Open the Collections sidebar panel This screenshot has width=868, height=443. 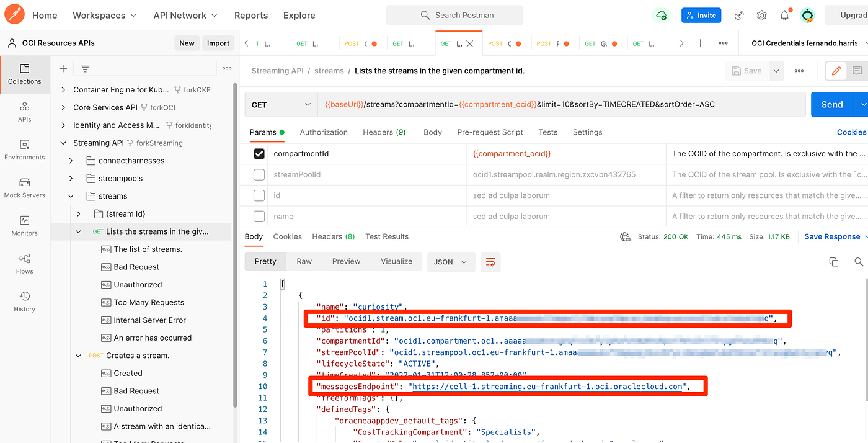point(25,74)
